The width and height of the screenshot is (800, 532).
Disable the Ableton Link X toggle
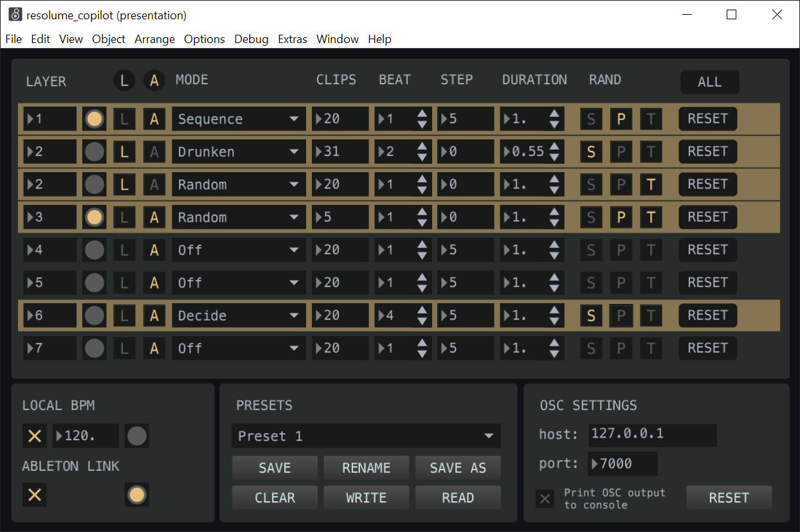(x=35, y=495)
